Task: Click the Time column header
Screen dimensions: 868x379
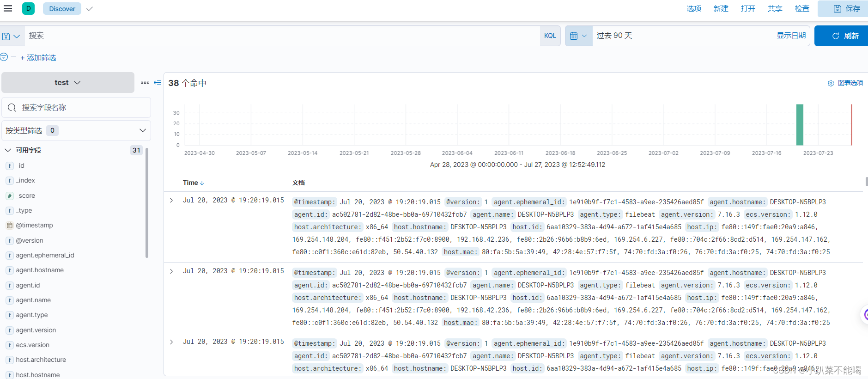Action: click(190, 183)
